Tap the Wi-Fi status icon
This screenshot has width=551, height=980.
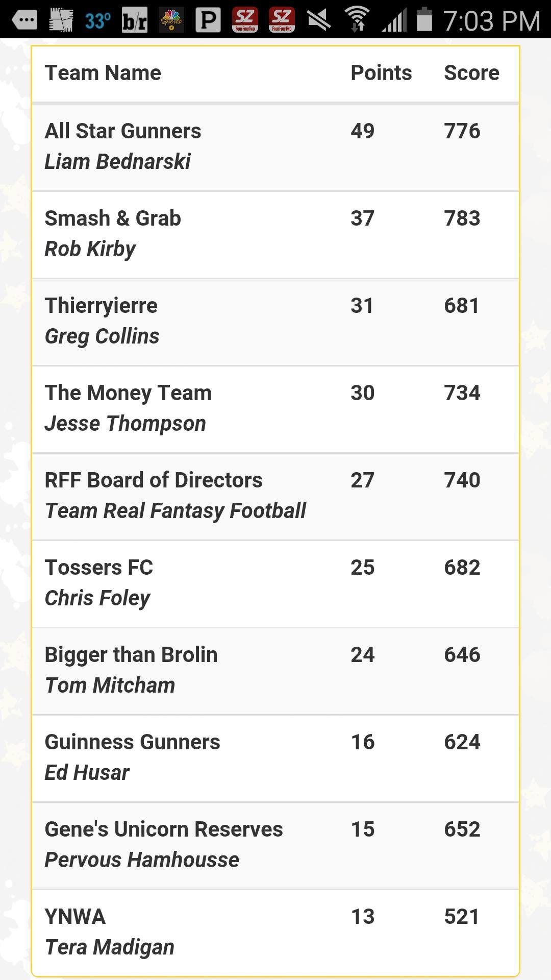[x=357, y=19]
